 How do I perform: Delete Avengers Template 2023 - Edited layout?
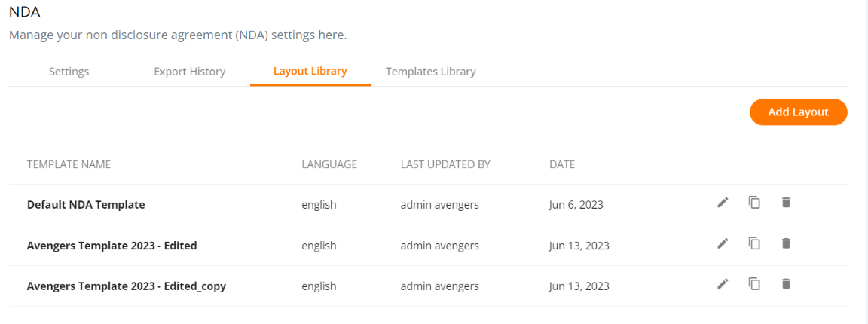pos(786,243)
